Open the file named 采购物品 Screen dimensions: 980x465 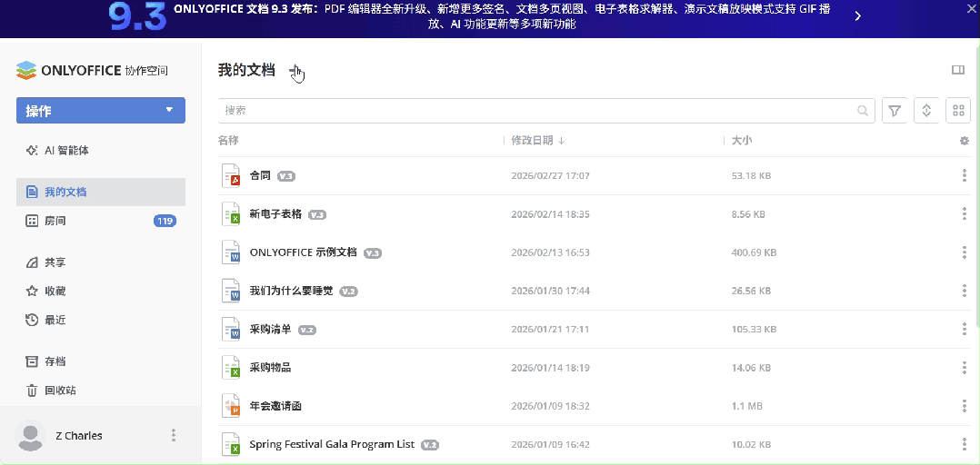(x=271, y=368)
